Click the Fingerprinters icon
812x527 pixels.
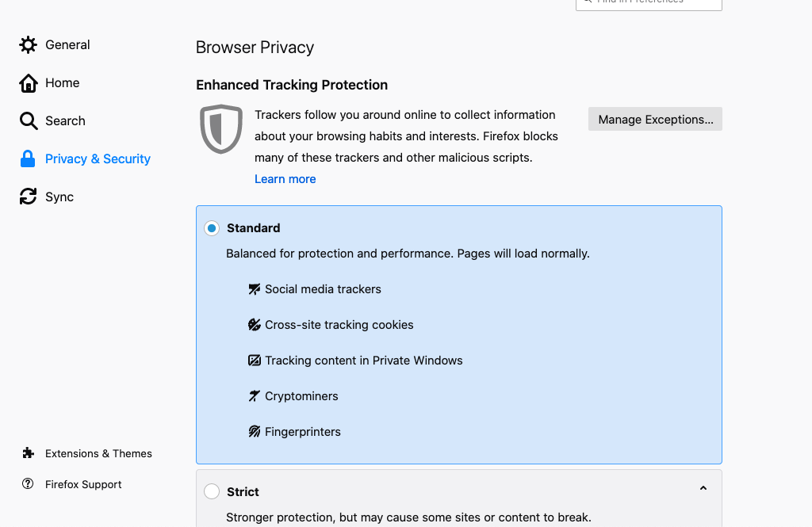point(255,432)
